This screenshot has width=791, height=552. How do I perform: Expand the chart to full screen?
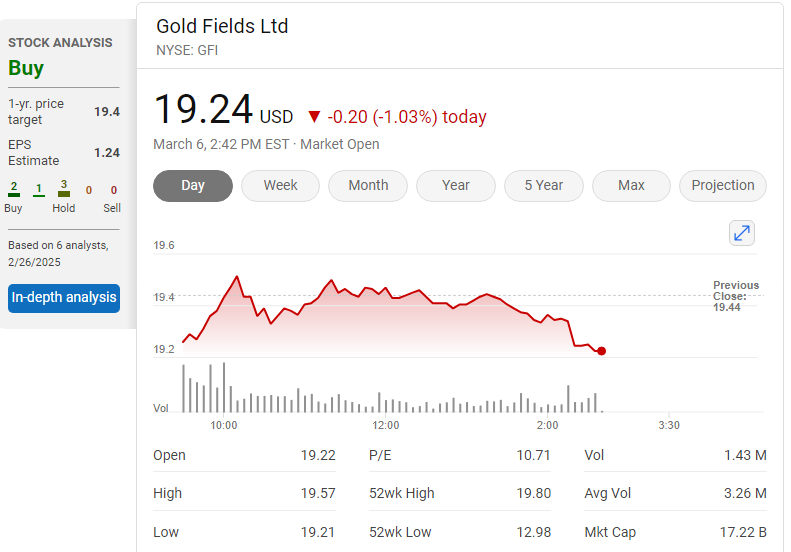[x=742, y=233]
